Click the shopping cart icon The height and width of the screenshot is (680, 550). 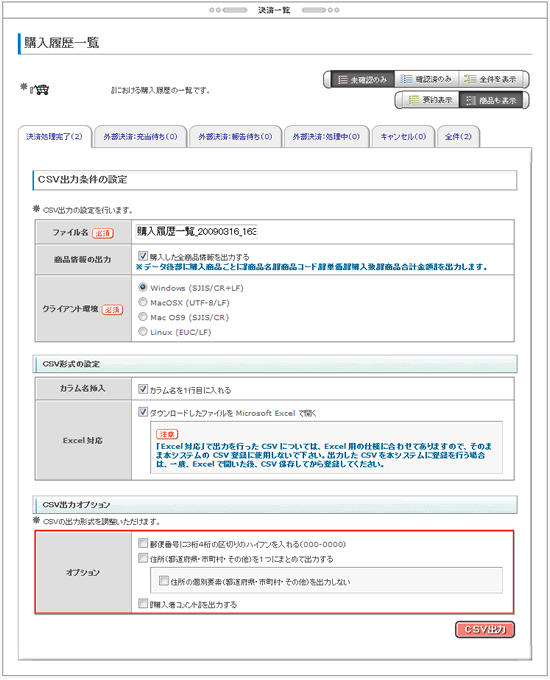pos(40,90)
